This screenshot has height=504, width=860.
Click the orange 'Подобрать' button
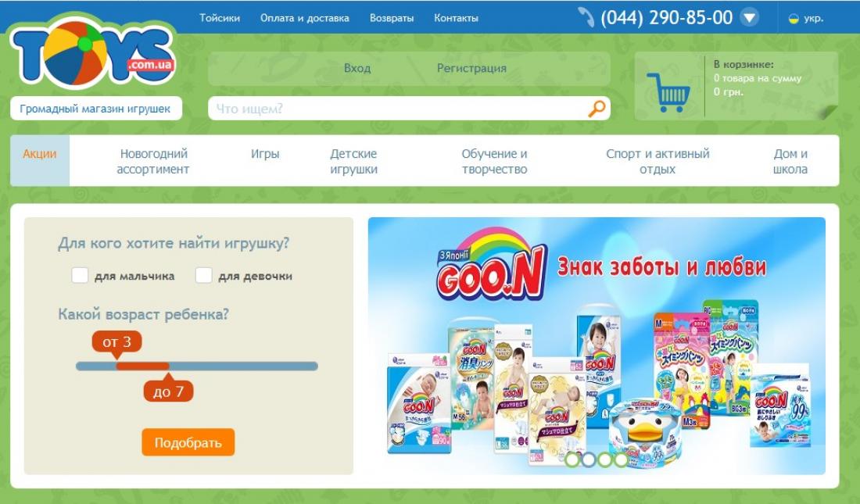pos(188,442)
